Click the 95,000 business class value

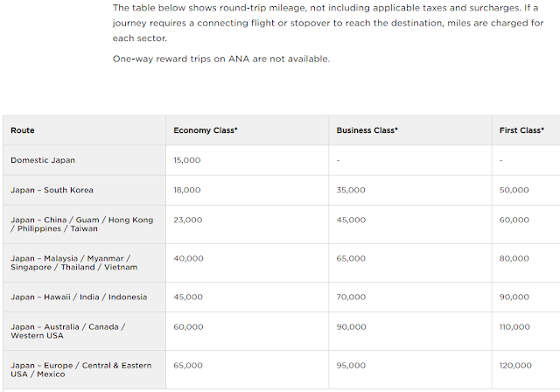(350, 365)
